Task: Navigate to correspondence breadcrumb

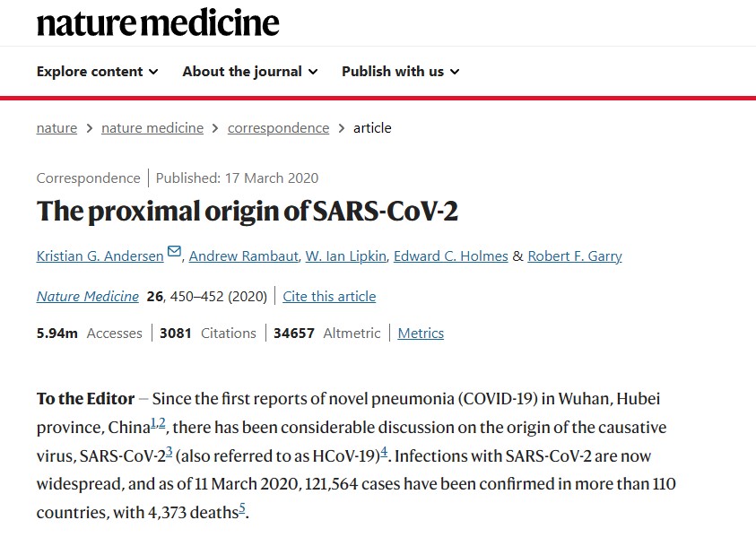Action: point(278,128)
